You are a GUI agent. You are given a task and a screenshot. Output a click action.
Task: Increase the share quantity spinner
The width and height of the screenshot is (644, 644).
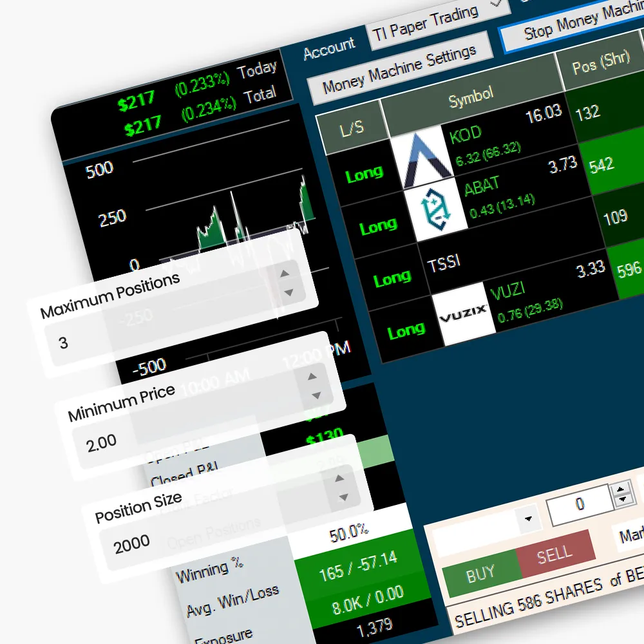(x=620, y=489)
